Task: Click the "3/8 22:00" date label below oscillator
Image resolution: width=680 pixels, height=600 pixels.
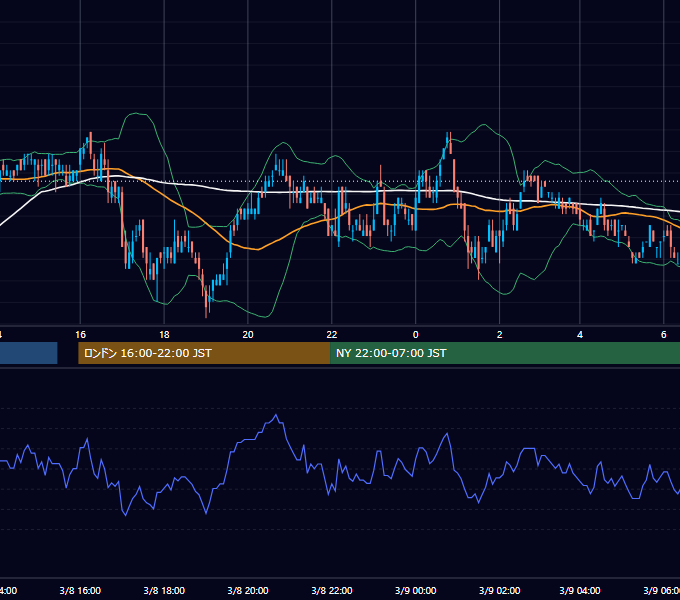Action: [332, 590]
